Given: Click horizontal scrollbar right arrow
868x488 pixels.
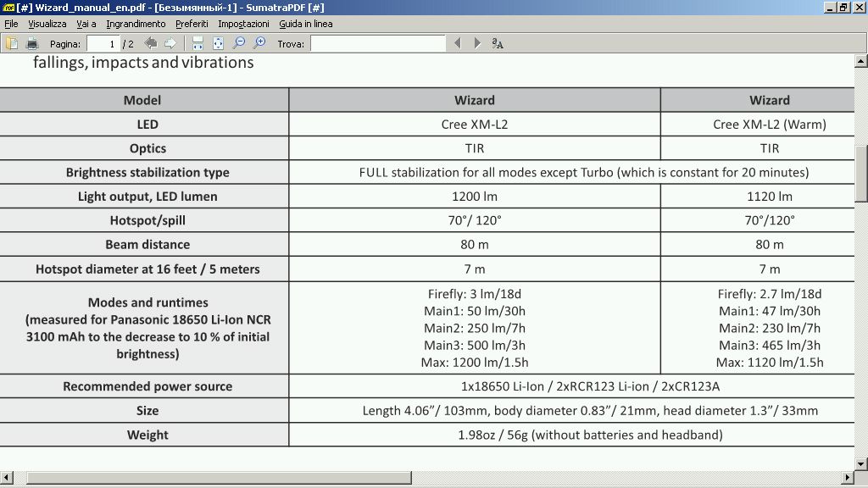Looking at the screenshot, I should 848,477.
